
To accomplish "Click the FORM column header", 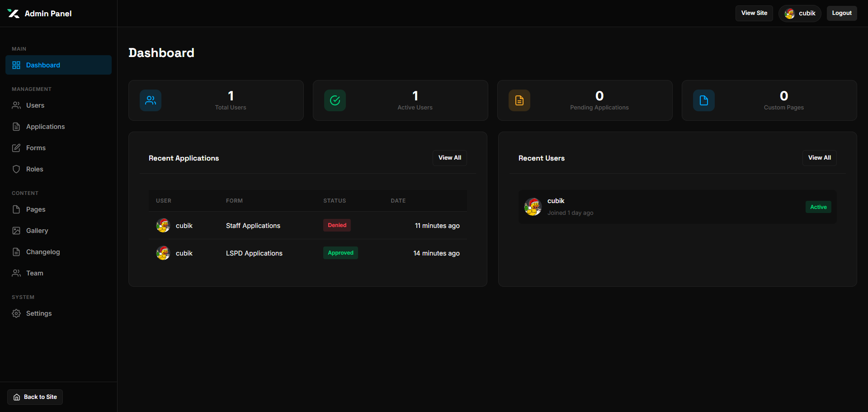I will coord(234,201).
